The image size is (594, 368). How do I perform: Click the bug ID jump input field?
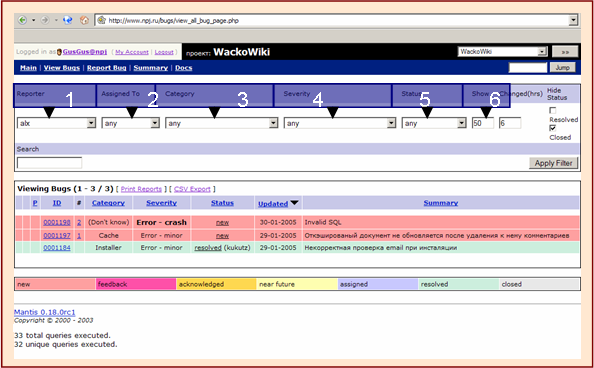pyautogui.click(x=528, y=67)
